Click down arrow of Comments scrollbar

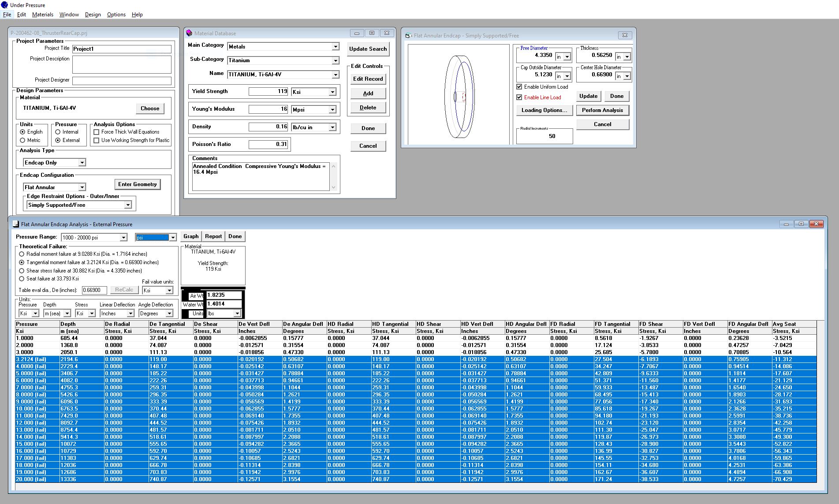click(x=333, y=187)
